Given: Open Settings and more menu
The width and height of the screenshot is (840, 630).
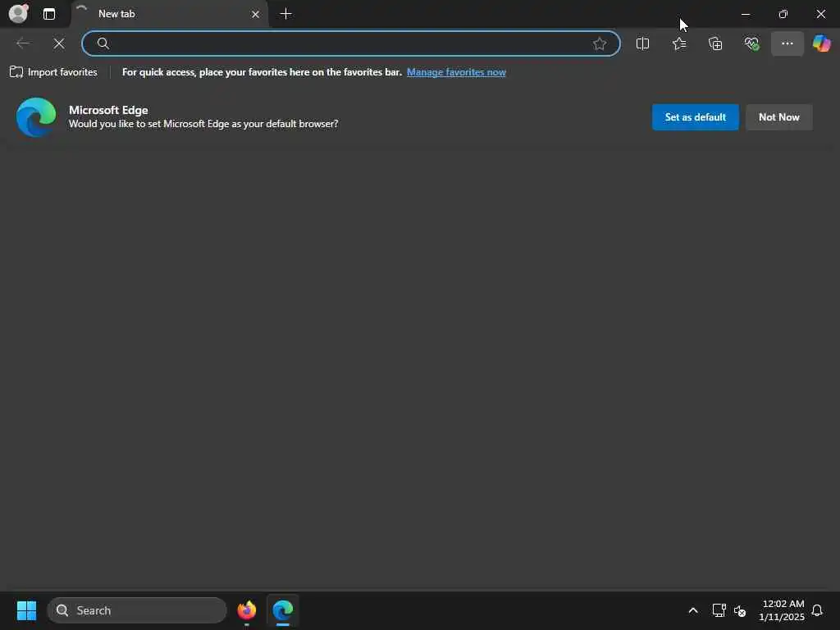Looking at the screenshot, I should 787,43.
